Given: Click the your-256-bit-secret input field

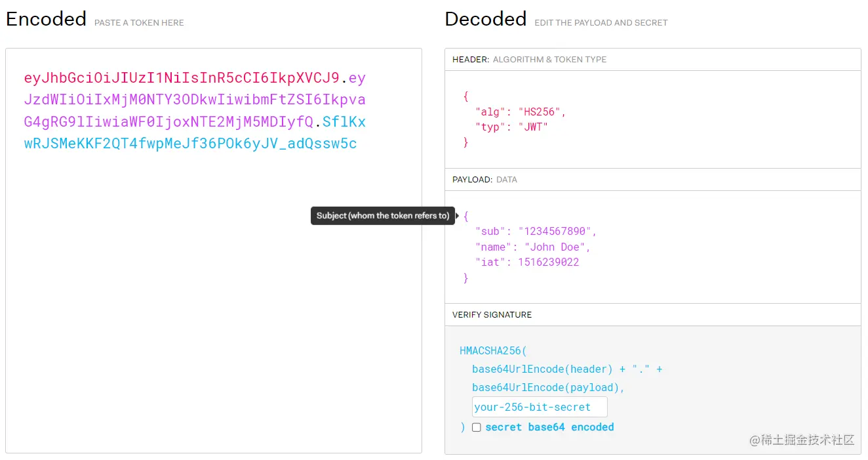Looking at the screenshot, I should point(540,407).
